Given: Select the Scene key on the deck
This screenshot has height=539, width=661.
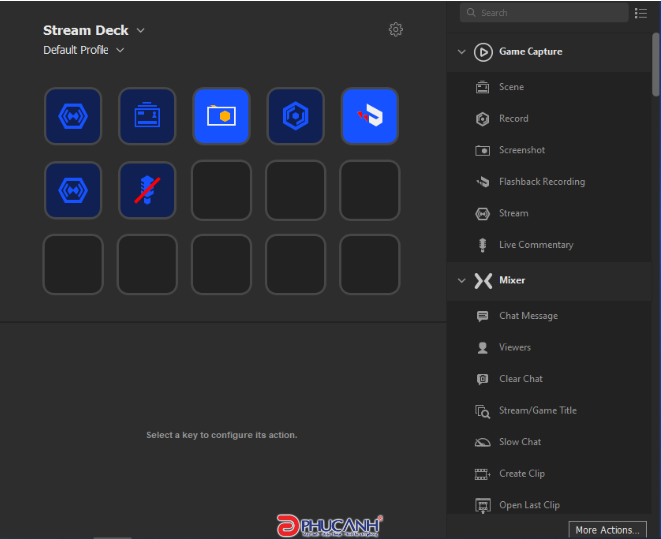Looking at the screenshot, I should click(147, 116).
